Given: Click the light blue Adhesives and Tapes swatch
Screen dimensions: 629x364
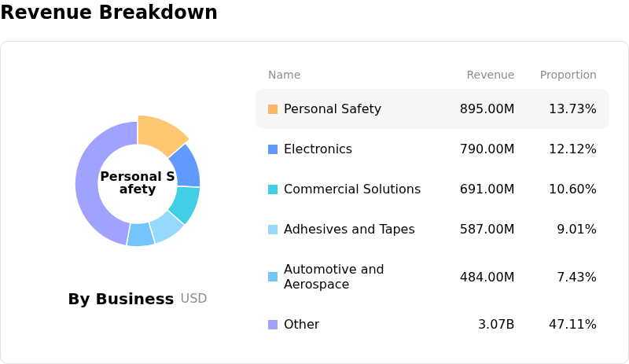Looking at the screenshot, I should click(273, 230).
